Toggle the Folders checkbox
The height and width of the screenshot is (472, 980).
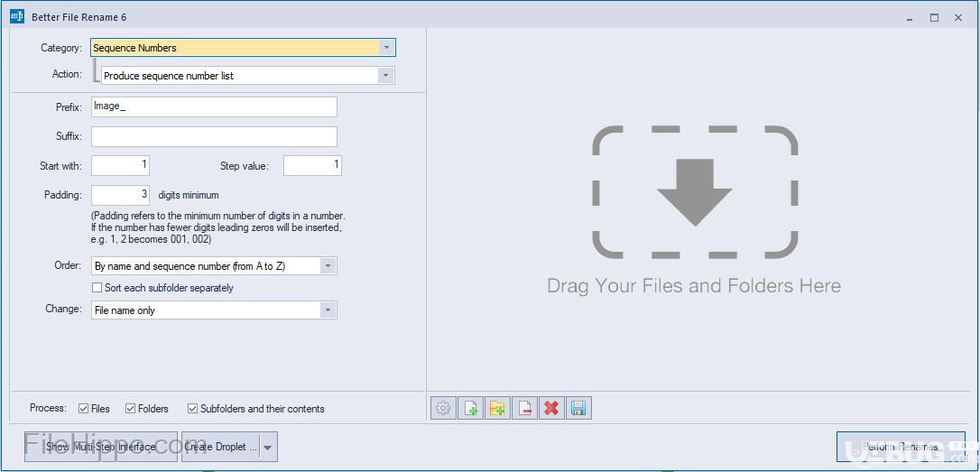pos(130,409)
